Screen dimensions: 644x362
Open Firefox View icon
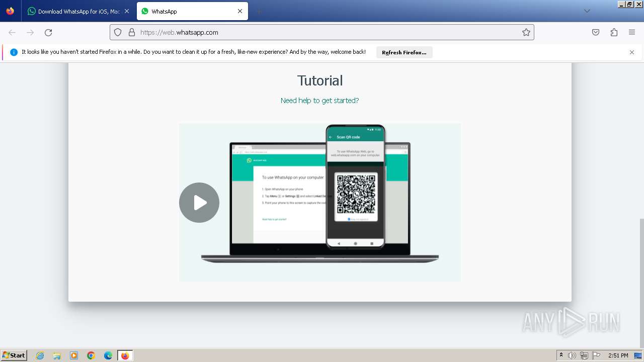click(10, 11)
